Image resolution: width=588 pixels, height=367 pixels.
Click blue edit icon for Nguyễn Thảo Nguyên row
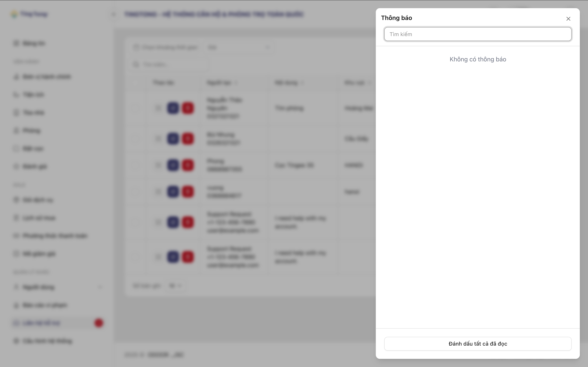[173, 108]
